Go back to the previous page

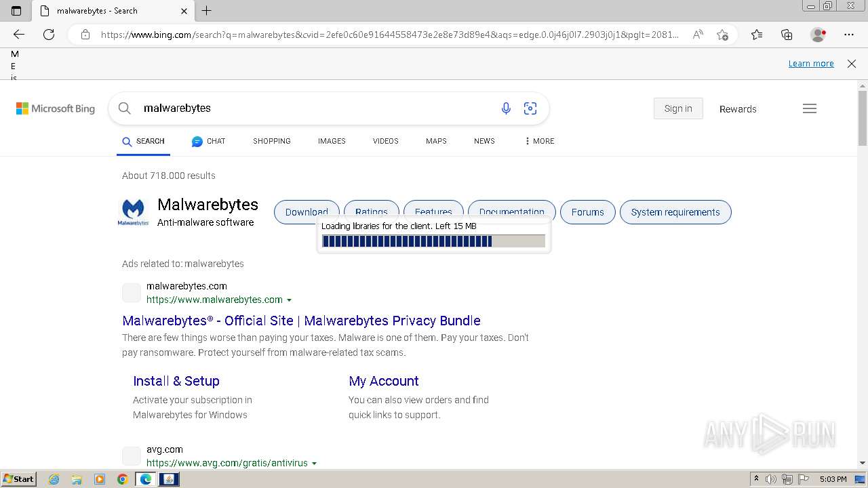19,35
